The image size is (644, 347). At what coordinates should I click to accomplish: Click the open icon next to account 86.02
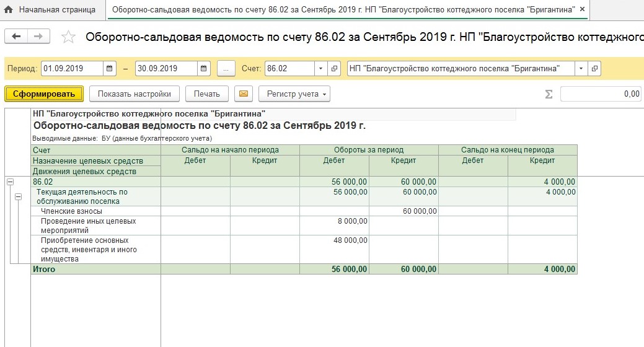335,68
